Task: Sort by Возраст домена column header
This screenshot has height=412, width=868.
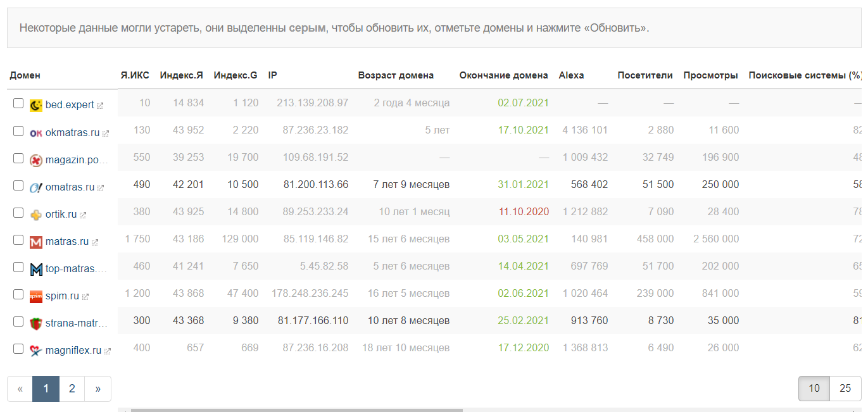Action: (x=396, y=75)
